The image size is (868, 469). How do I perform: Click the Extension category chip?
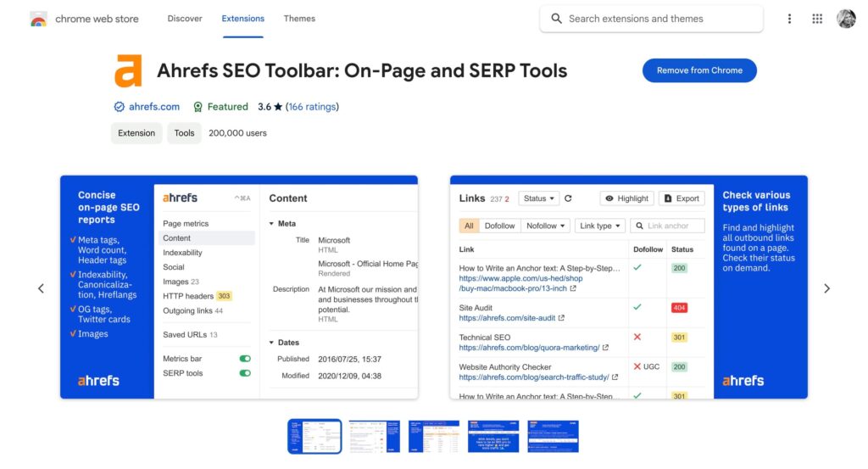136,133
